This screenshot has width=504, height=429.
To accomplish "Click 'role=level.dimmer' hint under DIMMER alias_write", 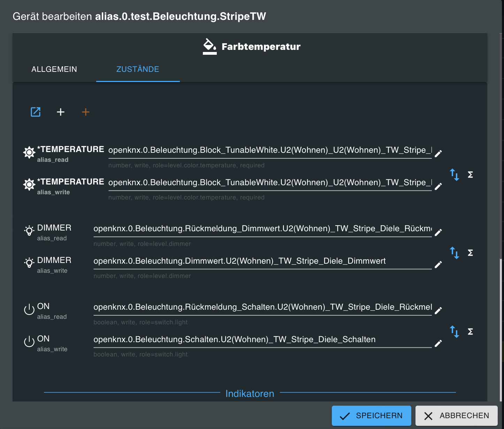I will click(x=165, y=276).
